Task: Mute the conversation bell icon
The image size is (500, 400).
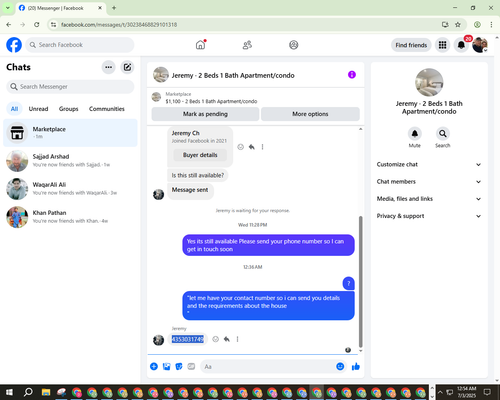Action: click(415, 133)
